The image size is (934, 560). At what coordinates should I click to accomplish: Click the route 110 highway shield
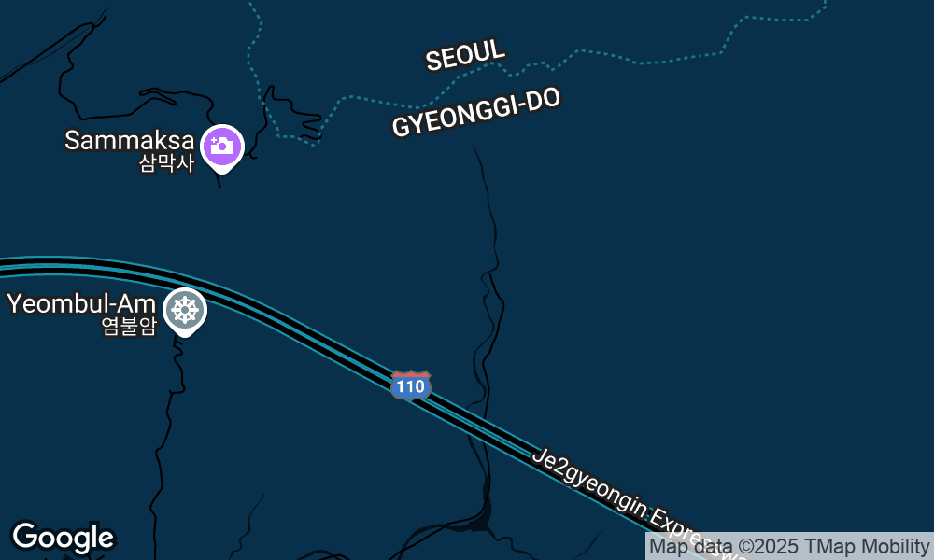[x=411, y=385]
